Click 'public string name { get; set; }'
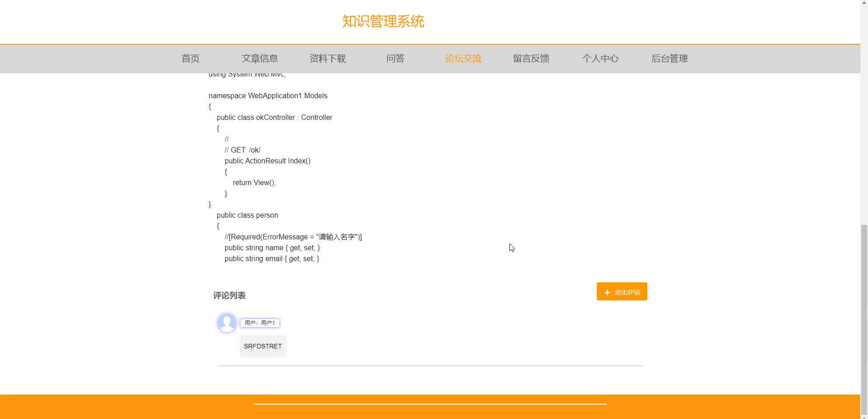Screen dimensions: 868x419 click(272, 248)
